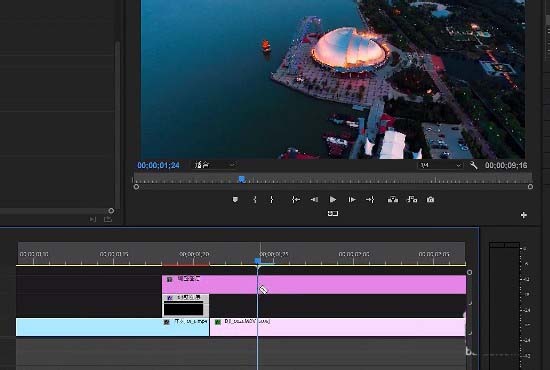
Task: Click the fx badge on the magenta clip
Action: [169, 280]
